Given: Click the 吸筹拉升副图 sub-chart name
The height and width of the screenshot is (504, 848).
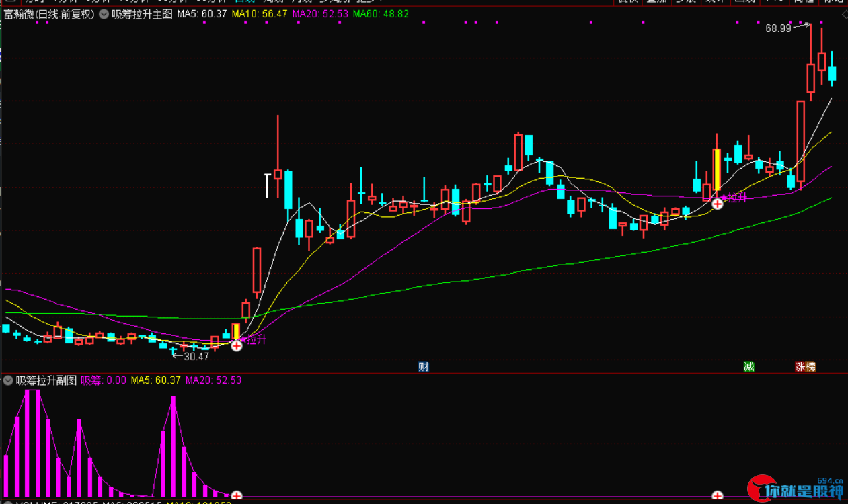Looking at the screenshot, I should point(46,380).
